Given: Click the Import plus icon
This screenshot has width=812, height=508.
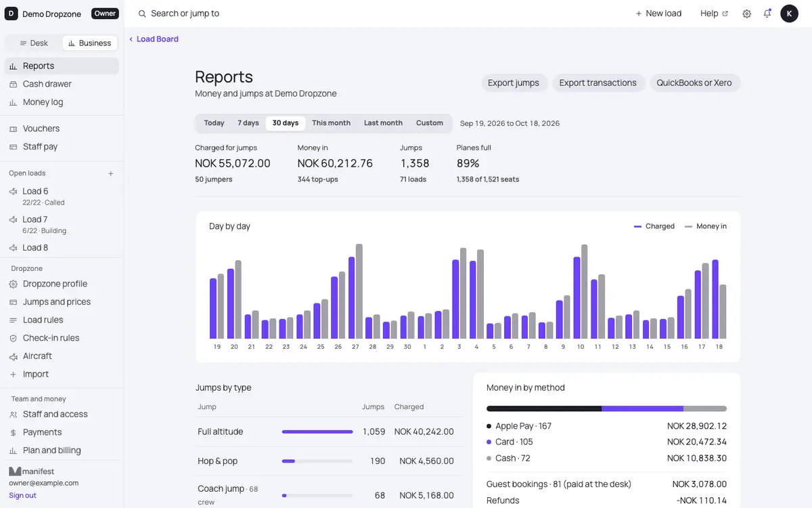Looking at the screenshot, I should click(x=13, y=374).
